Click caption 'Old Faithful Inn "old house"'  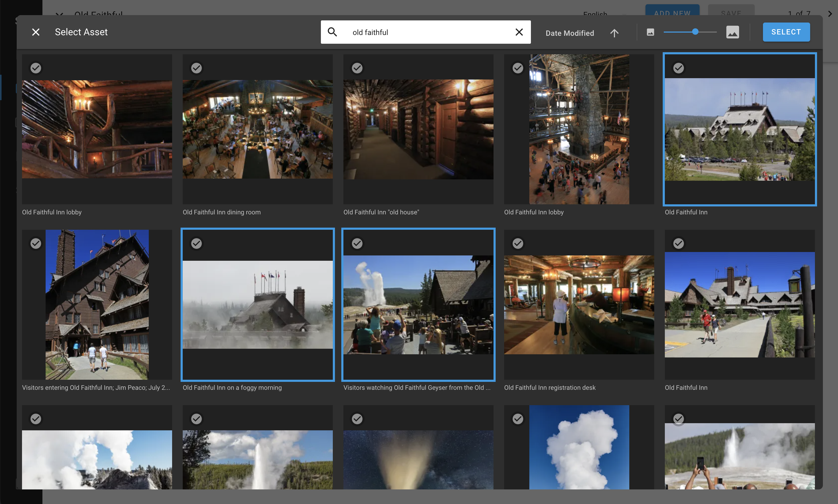pos(381,212)
